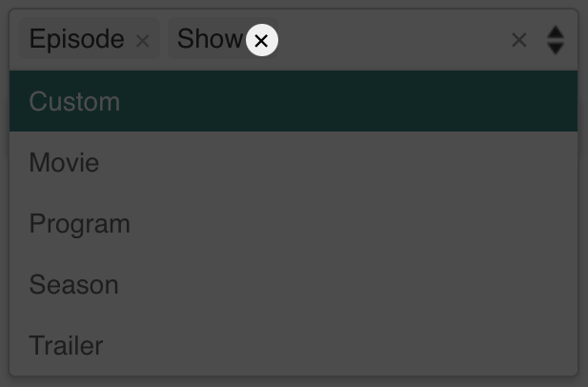Screen dimensions: 588x387
Task: Click the blank area of the Custom row
Action: click(349, 101)
